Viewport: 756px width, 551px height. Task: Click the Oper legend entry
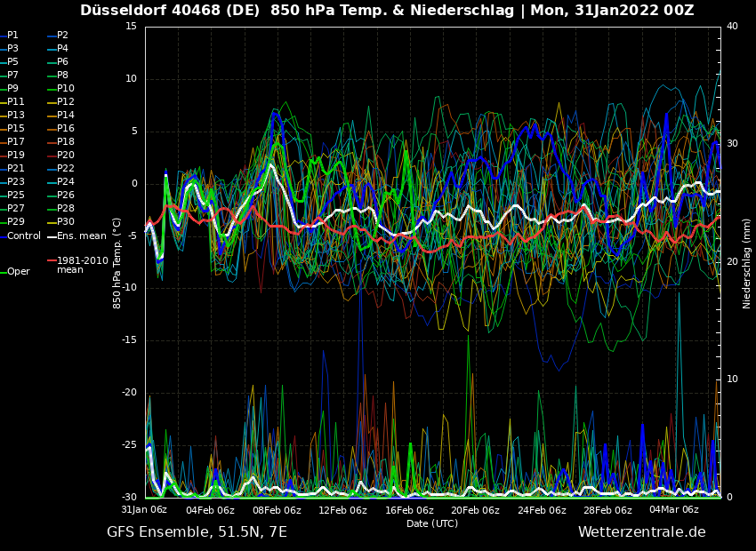click(x=19, y=272)
